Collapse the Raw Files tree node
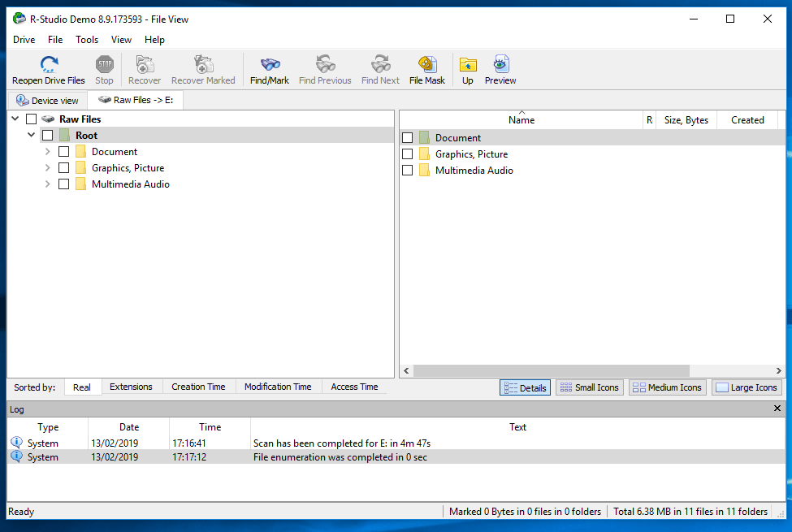Screen dimensions: 792x532 (x=15, y=119)
